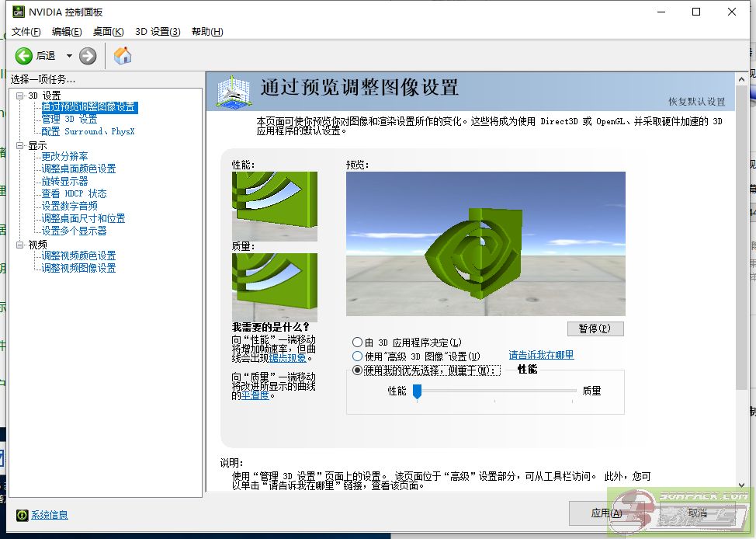Select the 由 3D 应用程序决定 radio button
Viewport: 756px width, 539px height.
point(358,343)
